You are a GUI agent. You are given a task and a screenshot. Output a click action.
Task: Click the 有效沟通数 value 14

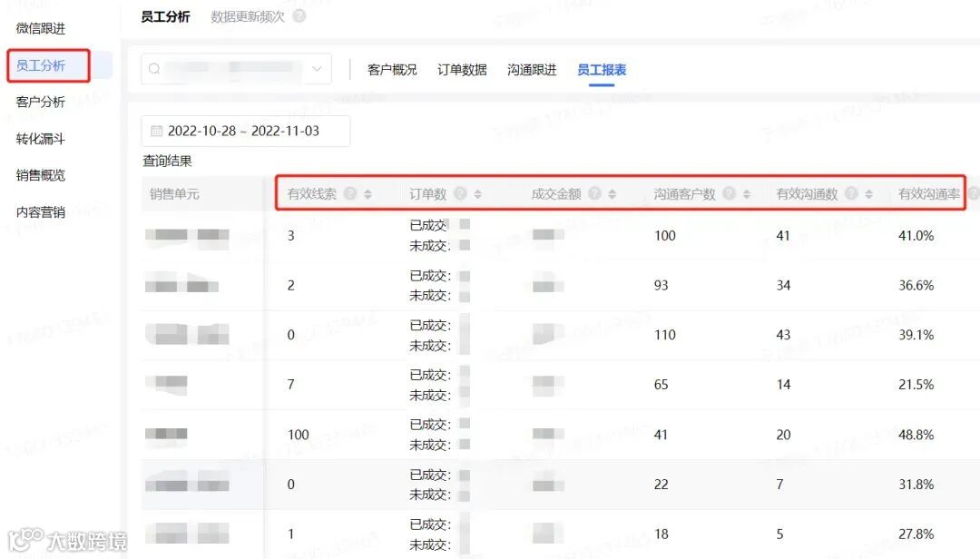coord(783,385)
